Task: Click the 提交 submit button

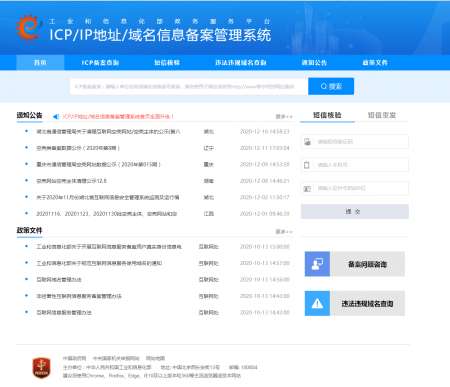Action: click(x=355, y=211)
